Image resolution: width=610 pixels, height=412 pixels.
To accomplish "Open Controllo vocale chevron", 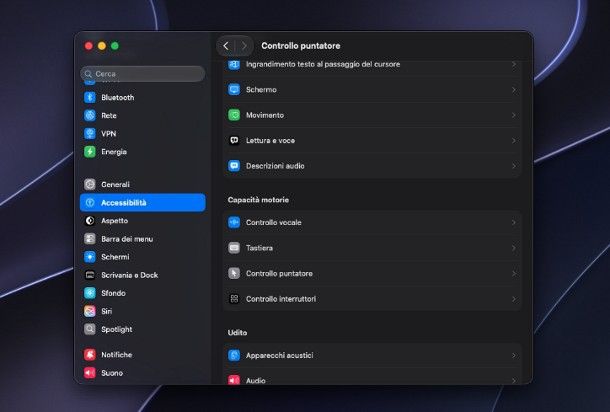I will [x=514, y=223].
